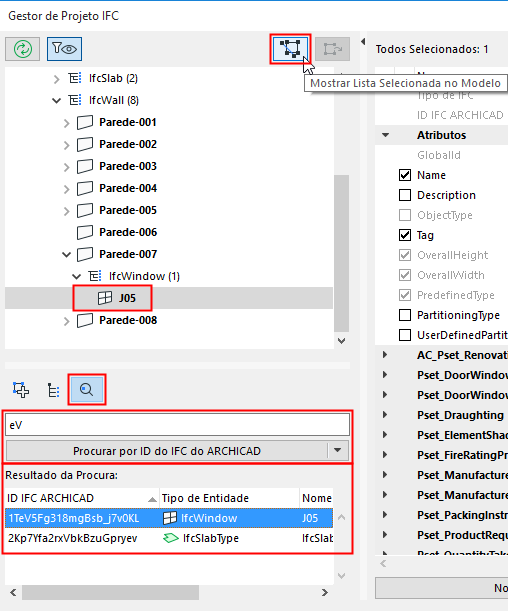Toggle the ObjectType checkbox
This screenshot has height=611, width=508.
tap(405, 215)
